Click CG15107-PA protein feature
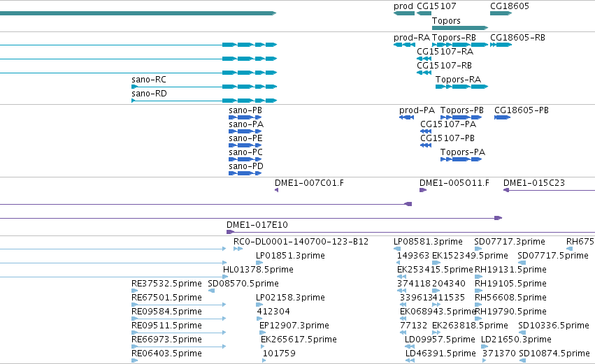 coord(426,131)
